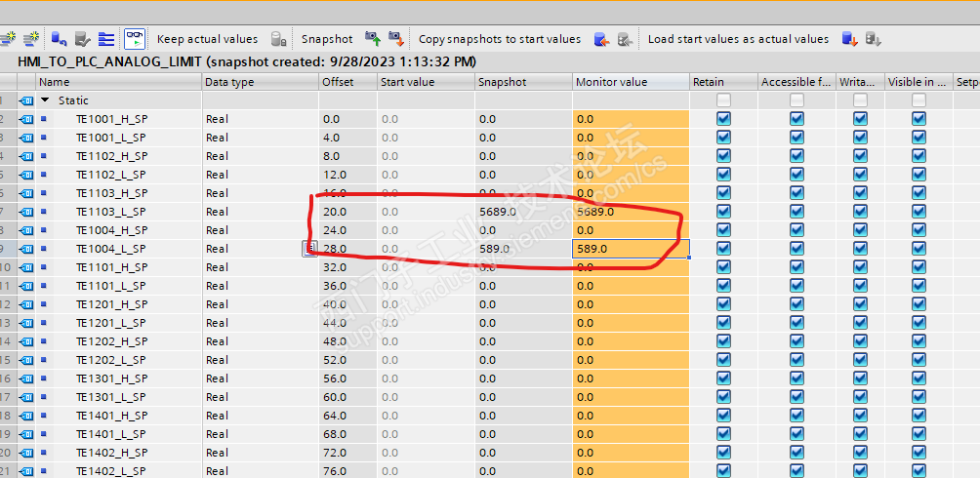Image resolution: width=980 pixels, height=478 pixels.
Task: Click the Monitor value column header
Action: click(632, 82)
